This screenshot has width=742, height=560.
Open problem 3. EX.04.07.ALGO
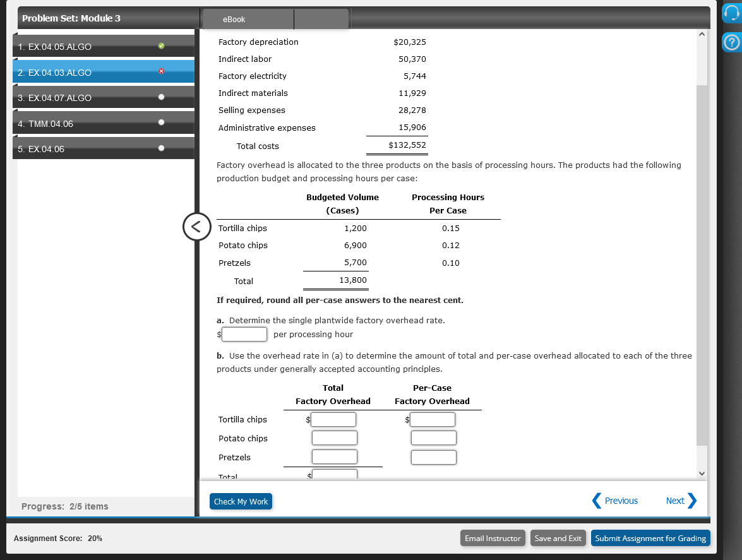coord(104,97)
